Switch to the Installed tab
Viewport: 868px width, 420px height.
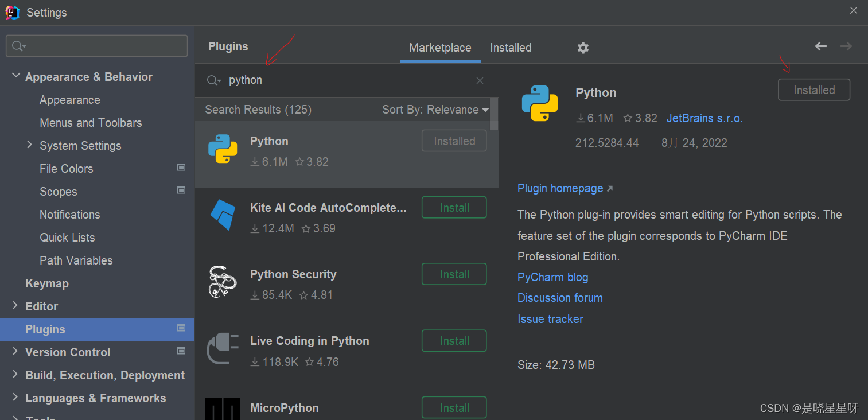510,48
